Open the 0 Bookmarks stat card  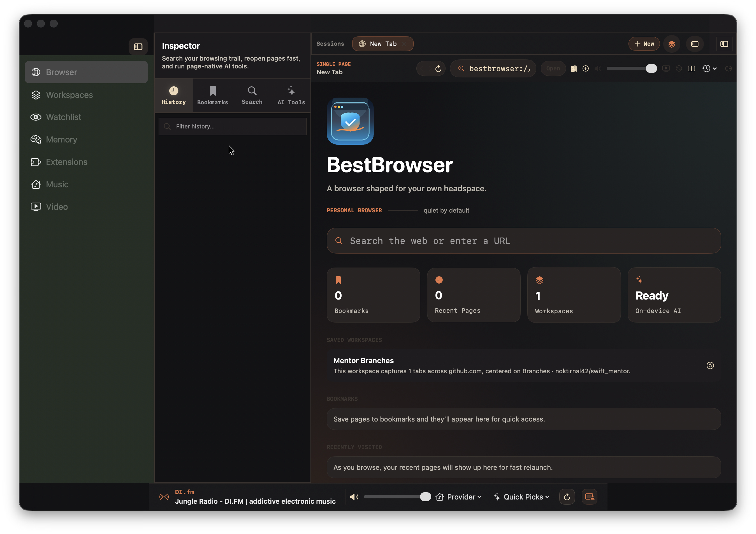click(x=374, y=295)
